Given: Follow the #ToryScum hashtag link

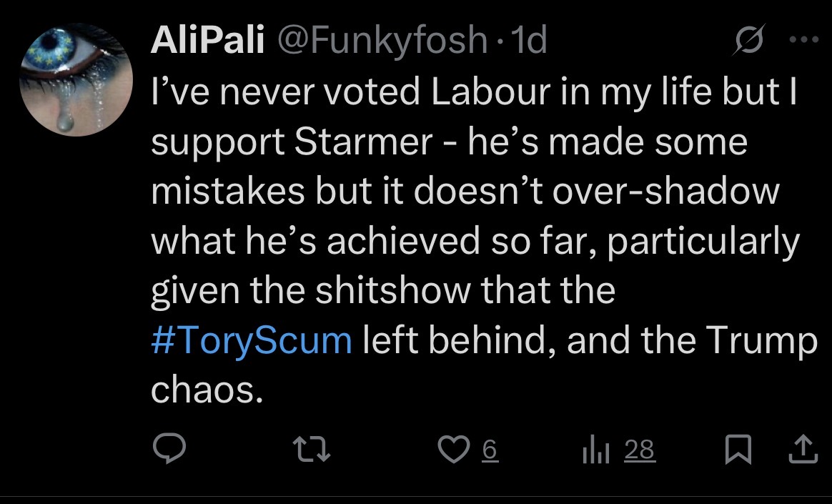Looking at the screenshot, I should coord(252,341).
